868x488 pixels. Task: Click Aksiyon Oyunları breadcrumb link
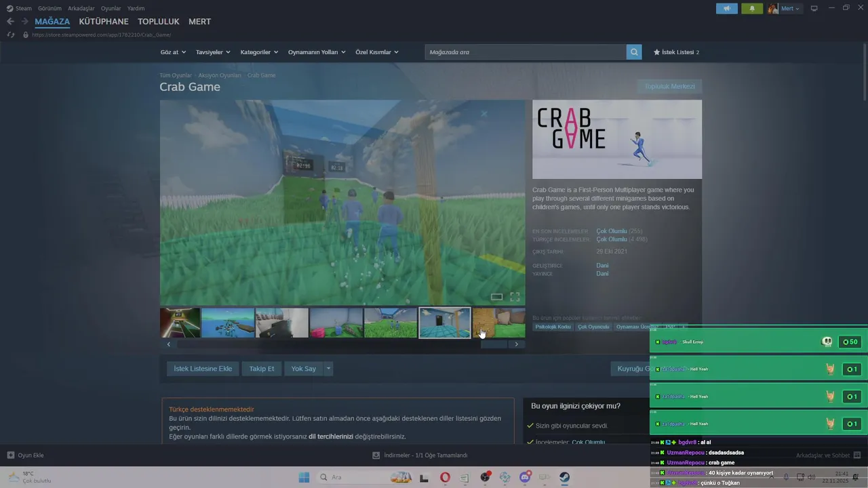(x=220, y=75)
